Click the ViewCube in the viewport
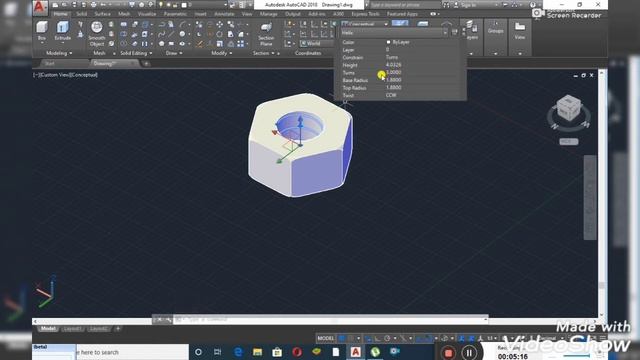Screen dimensions: 640x360 tap(569, 109)
